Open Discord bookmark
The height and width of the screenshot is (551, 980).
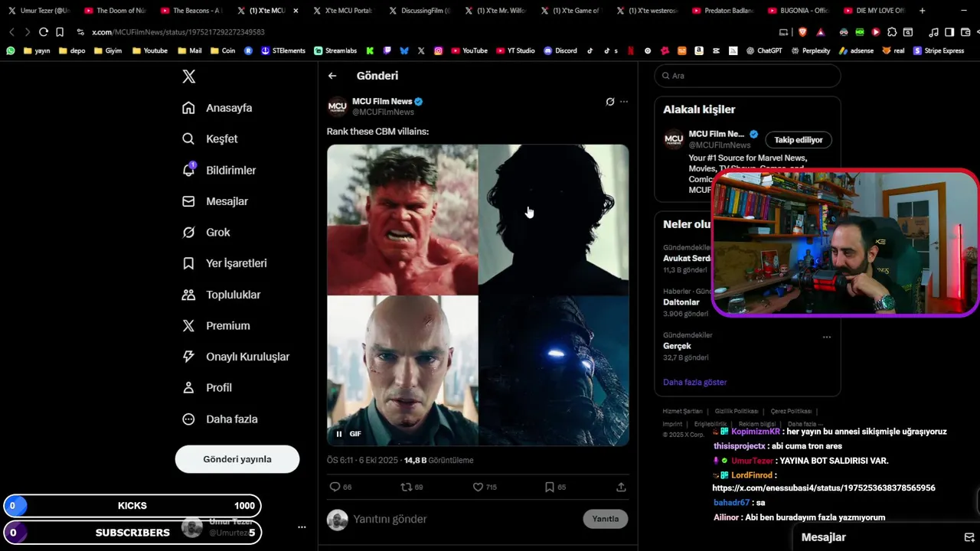pos(560,51)
